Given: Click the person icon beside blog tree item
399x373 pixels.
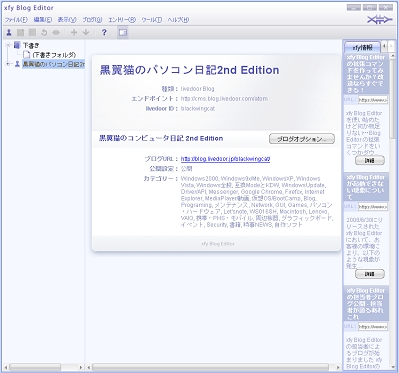Looking at the screenshot, I should coord(17,64).
